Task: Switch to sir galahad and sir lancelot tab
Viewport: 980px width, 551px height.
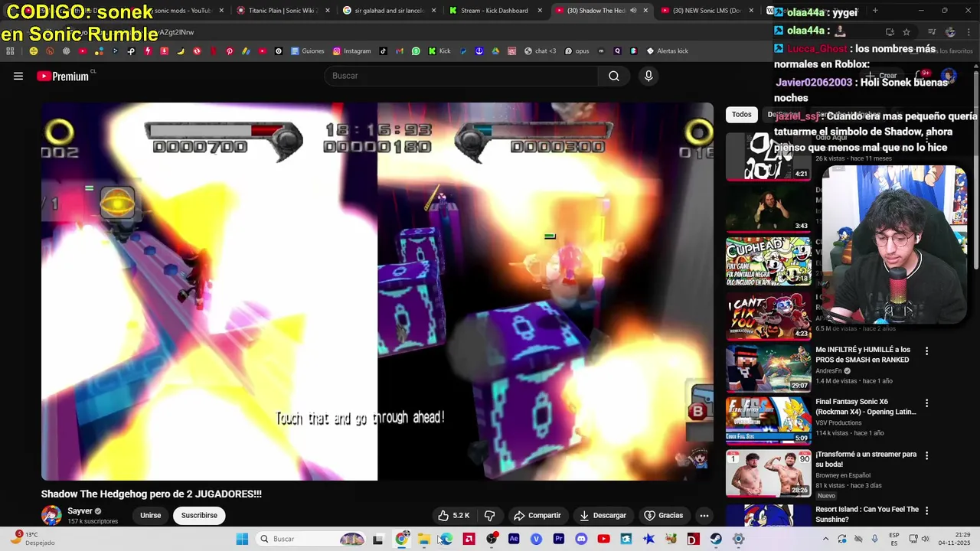Action: pyautogui.click(x=388, y=11)
